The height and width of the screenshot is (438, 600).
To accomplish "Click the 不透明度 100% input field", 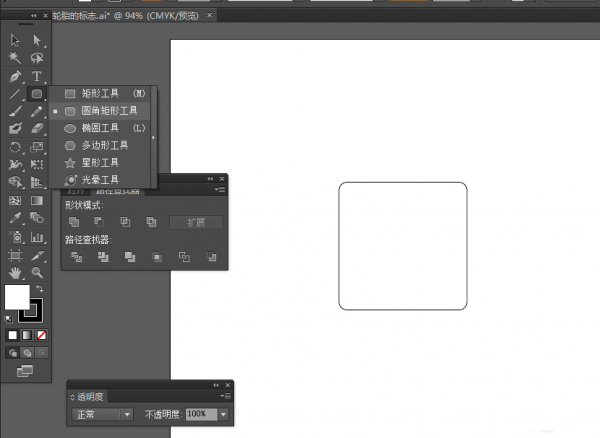I will tap(200, 414).
